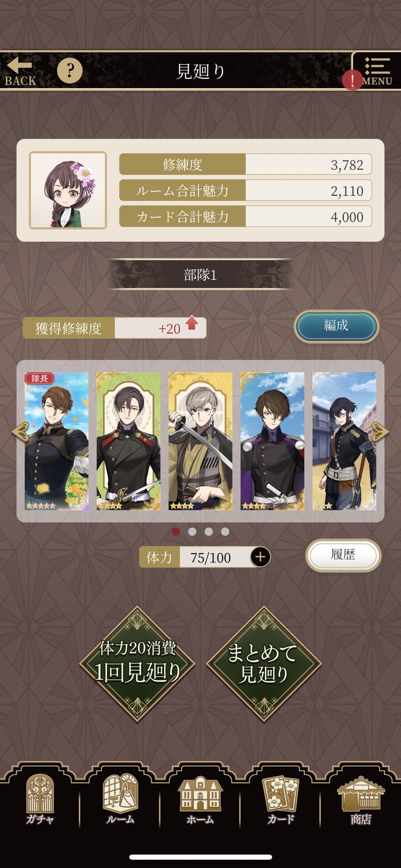The height and width of the screenshot is (868, 401).
Task: Open the 履歴 history button
Action: [x=343, y=555]
